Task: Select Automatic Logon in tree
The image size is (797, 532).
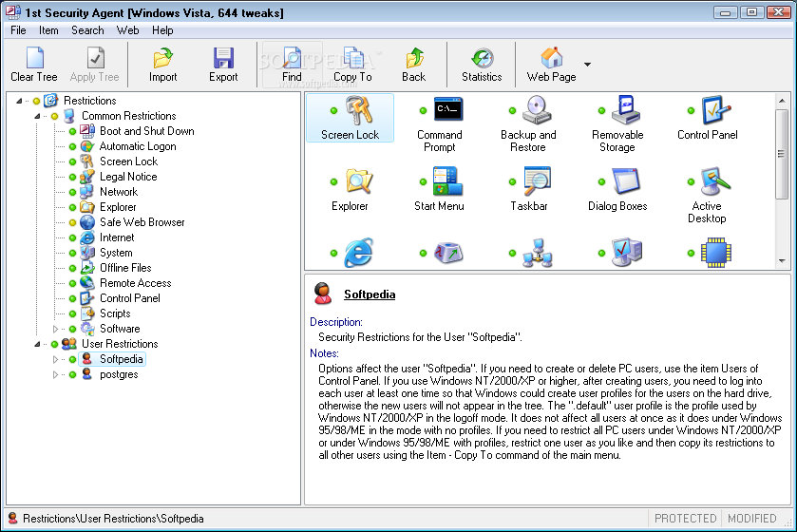Action: pos(138,146)
